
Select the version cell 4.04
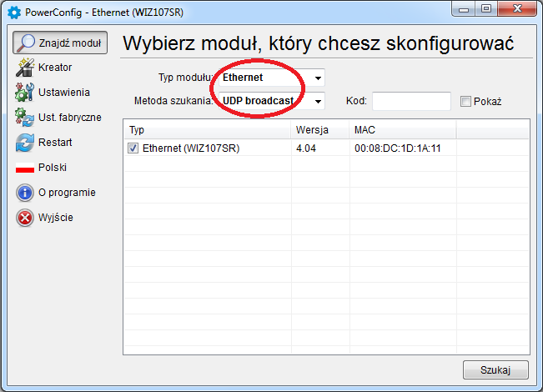pos(306,148)
